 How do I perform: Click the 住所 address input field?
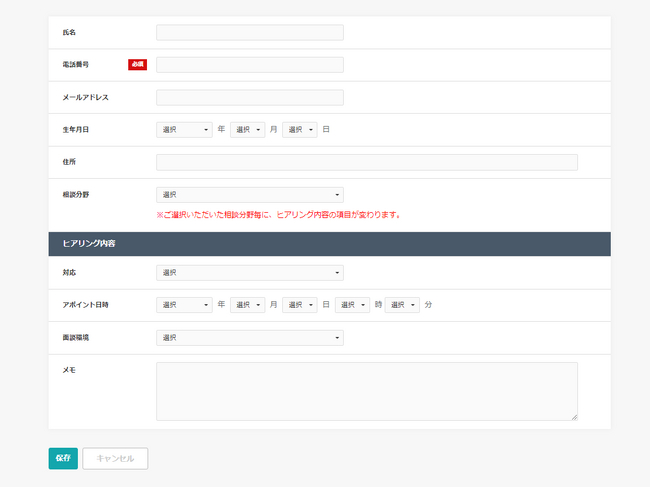pos(367,162)
